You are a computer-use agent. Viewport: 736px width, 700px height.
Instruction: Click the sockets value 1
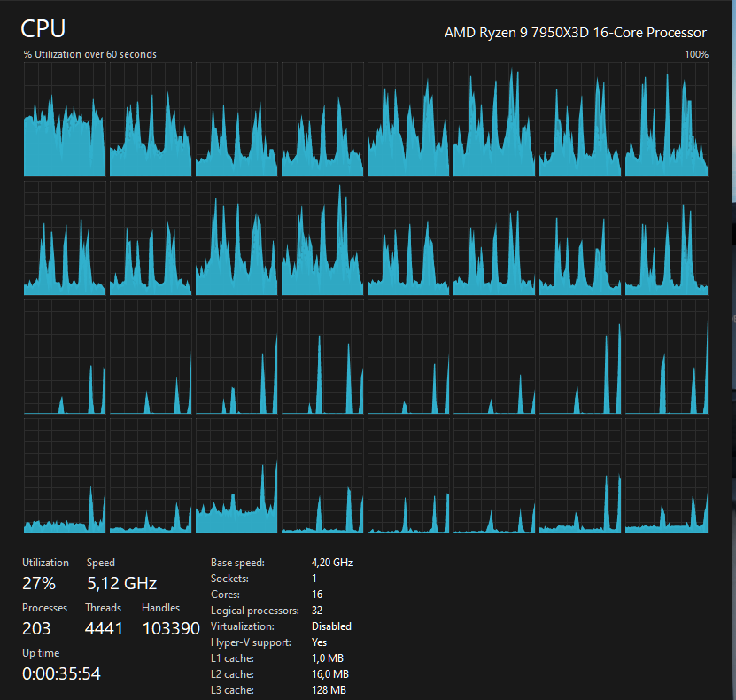coord(314,579)
